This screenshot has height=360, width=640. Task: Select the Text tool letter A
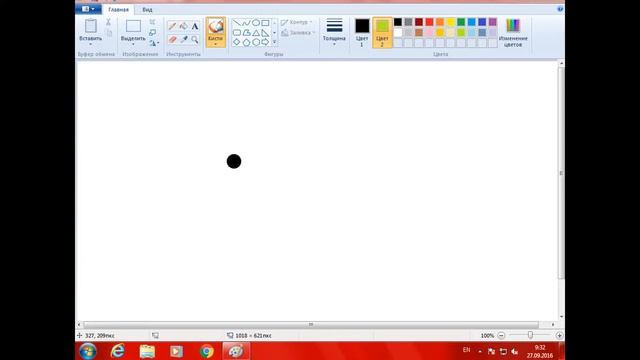pyautogui.click(x=195, y=26)
